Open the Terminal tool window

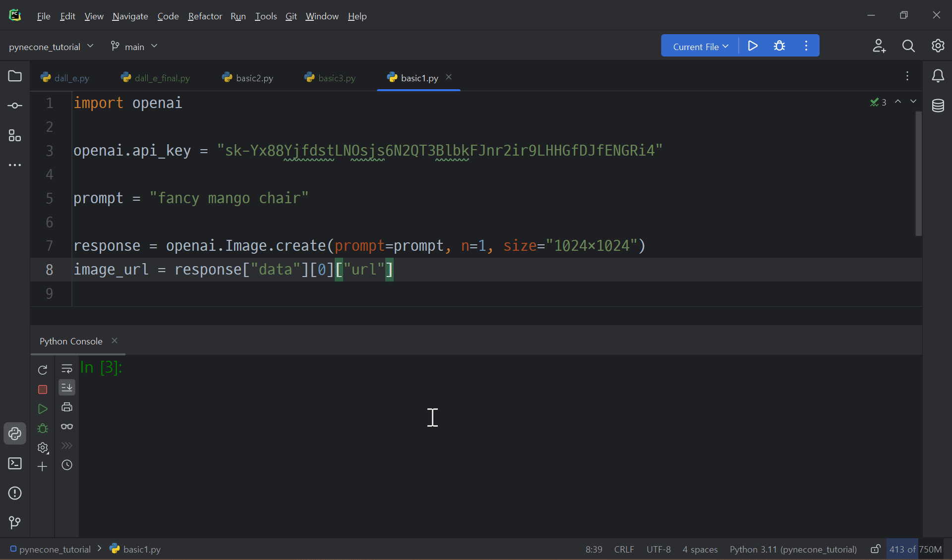pos(15,463)
